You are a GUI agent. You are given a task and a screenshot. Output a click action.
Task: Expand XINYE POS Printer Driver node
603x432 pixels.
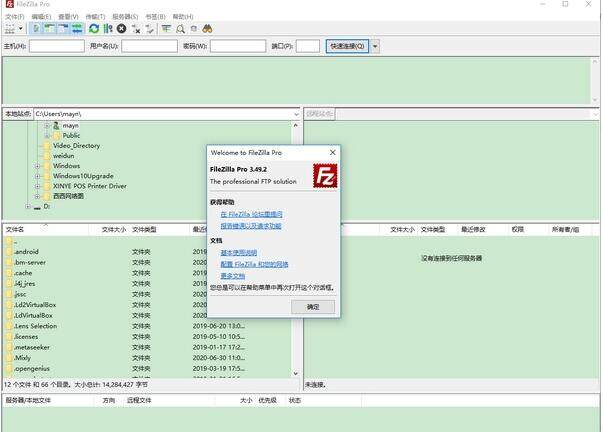37,186
